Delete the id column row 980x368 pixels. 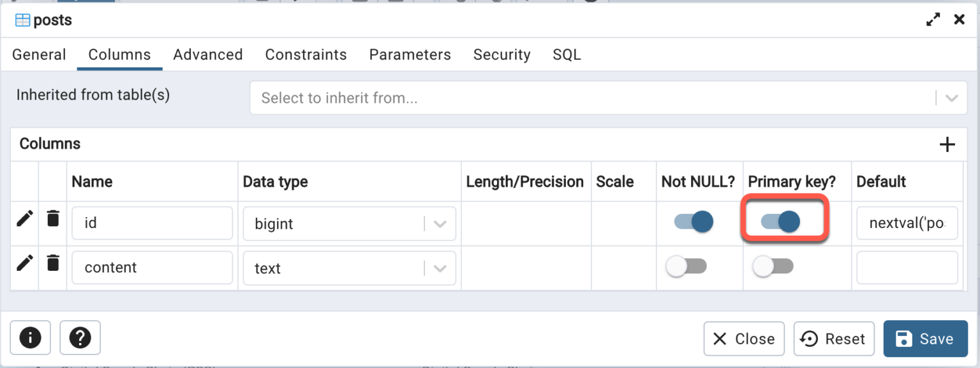pos(53,219)
